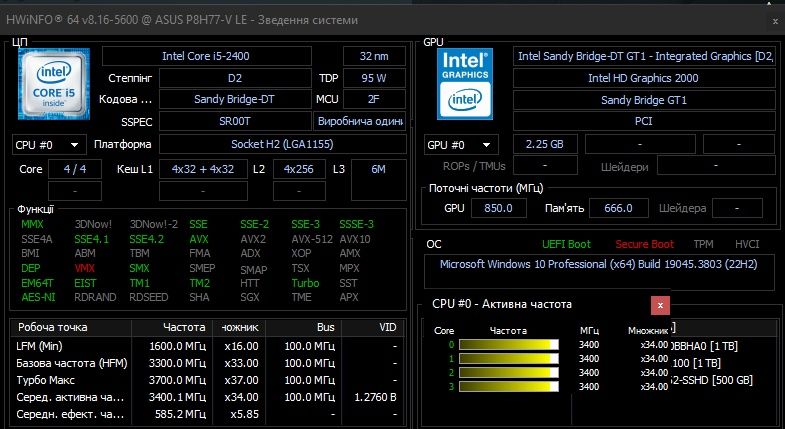Viewport: 785px width, 429px height.
Task: Click the SSE4.1 feature flag
Action: 91,239
